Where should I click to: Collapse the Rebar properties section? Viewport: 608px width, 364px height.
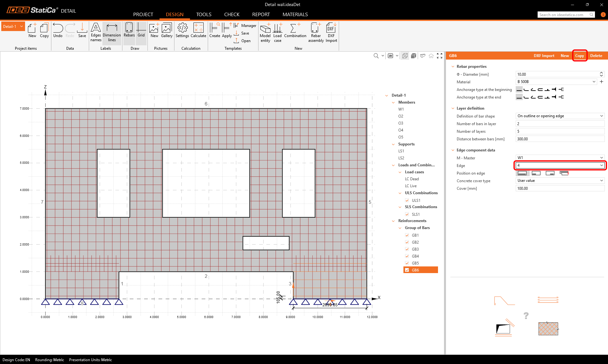[453, 67]
